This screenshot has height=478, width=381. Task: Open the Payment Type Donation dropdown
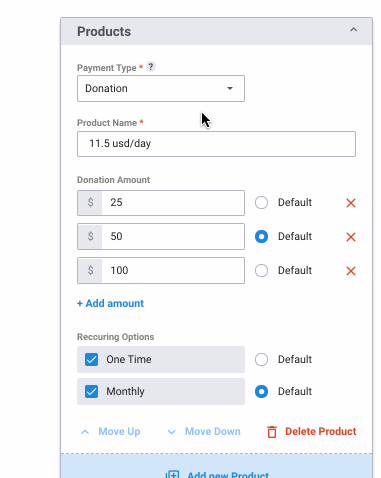tap(161, 88)
